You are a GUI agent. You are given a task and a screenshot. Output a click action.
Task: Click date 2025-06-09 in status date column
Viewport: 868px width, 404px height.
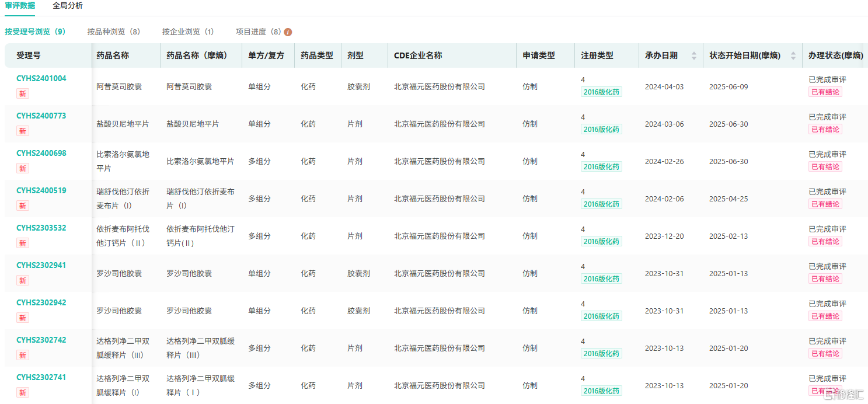(728, 86)
